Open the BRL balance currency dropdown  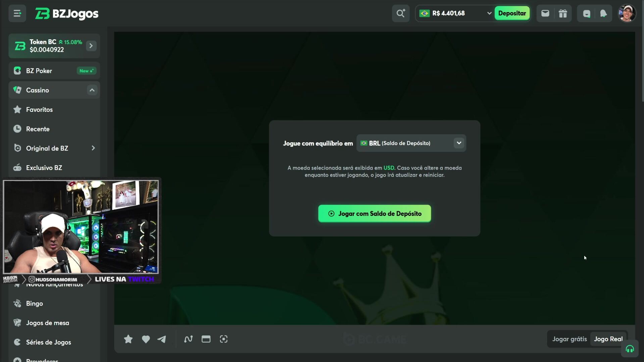411,143
